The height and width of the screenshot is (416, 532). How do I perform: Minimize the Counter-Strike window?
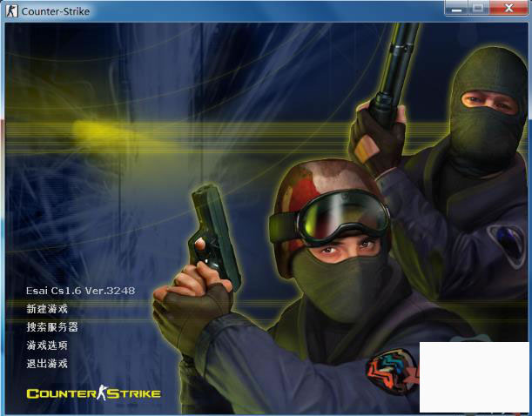tap(457, 8)
